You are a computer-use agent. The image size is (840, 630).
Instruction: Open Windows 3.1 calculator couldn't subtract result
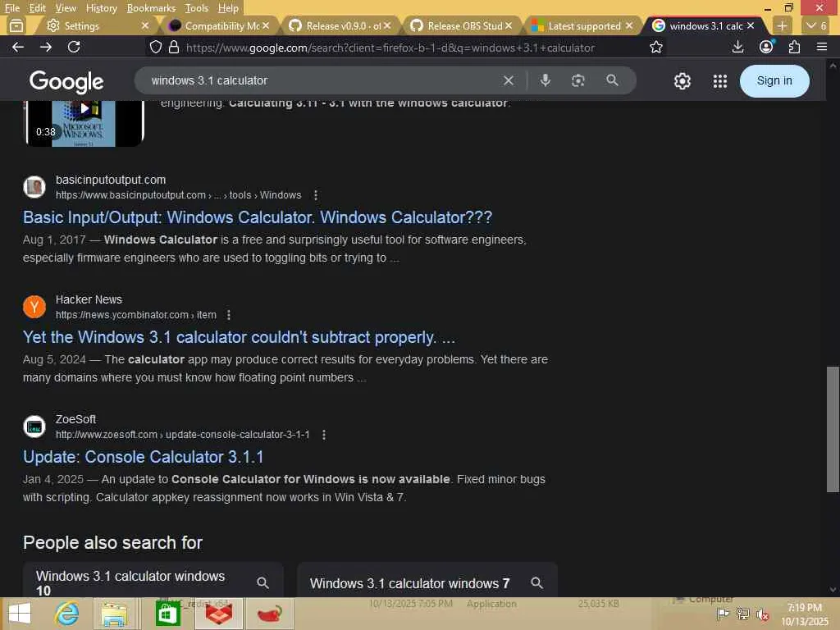pos(239,337)
